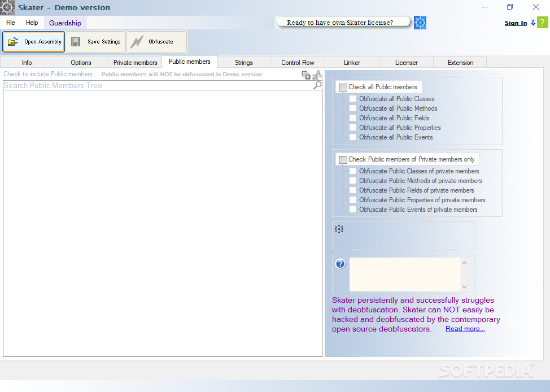Open the Guardship menu
The width and height of the screenshot is (550, 392).
tap(66, 23)
